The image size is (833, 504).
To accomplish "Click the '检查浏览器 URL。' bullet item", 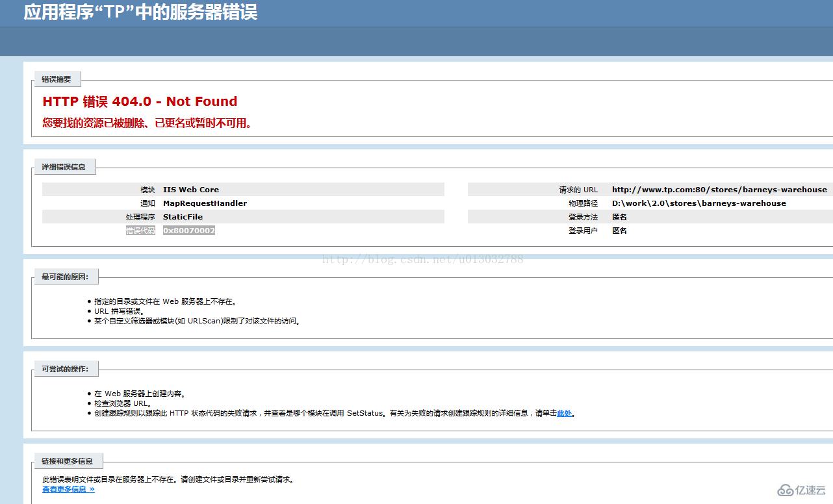I will pos(123,403).
